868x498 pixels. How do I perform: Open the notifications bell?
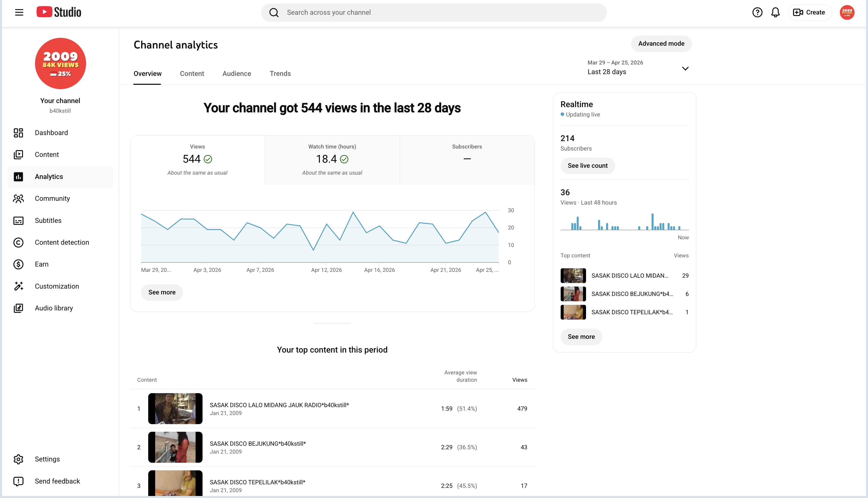coord(775,12)
